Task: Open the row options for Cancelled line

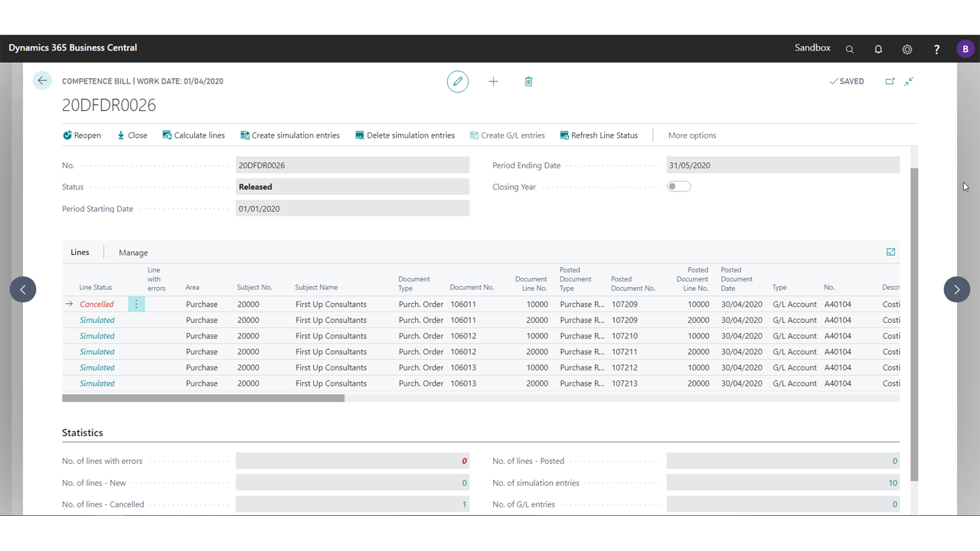Action: click(136, 304)
